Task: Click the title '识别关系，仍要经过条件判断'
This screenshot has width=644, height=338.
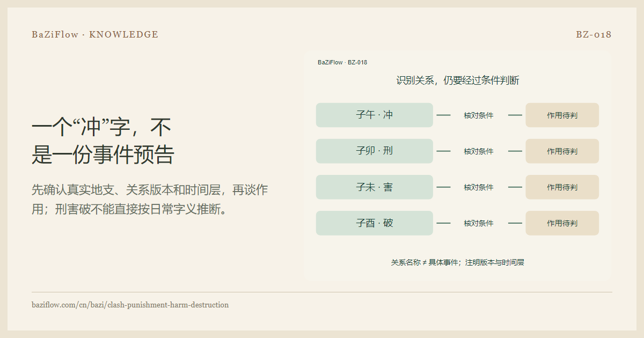Action: point(458,80)
